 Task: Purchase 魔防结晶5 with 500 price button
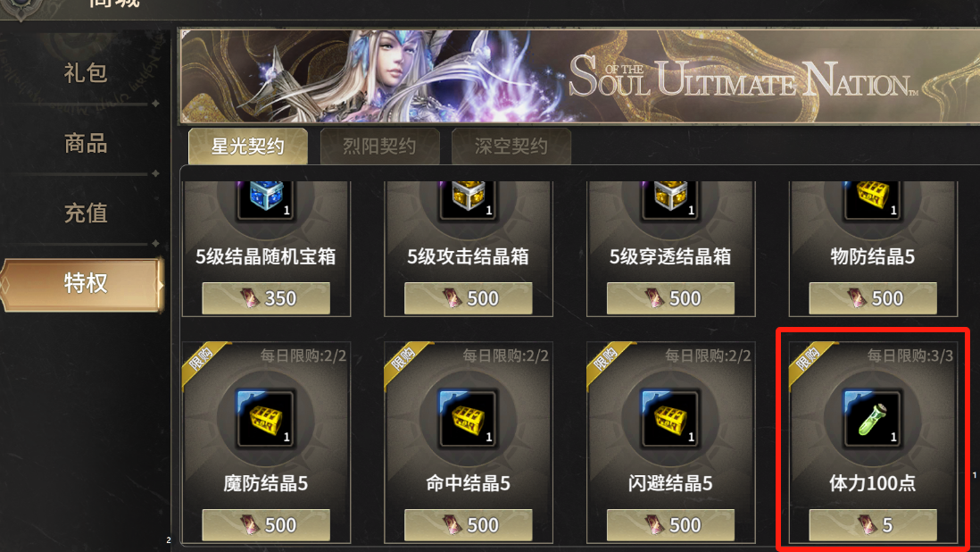pos(266,525)
